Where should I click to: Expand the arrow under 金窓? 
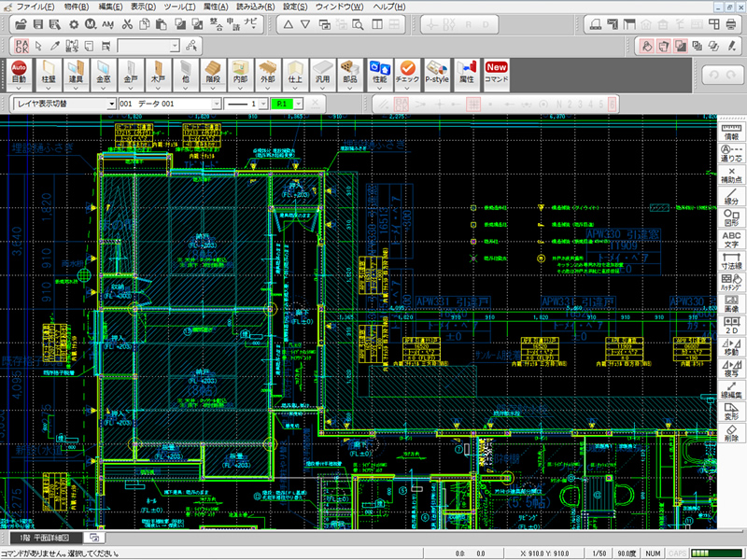[103, 88]
